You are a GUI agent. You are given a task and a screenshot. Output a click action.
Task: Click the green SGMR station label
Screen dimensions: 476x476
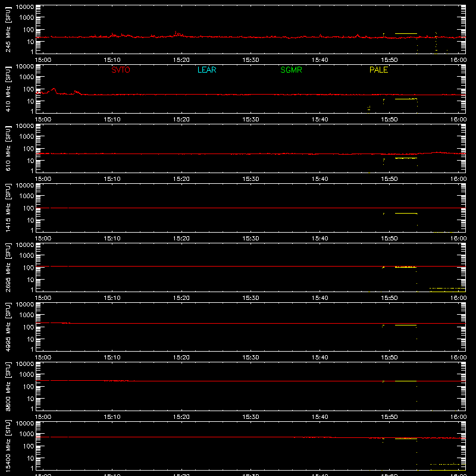(291, 70)
